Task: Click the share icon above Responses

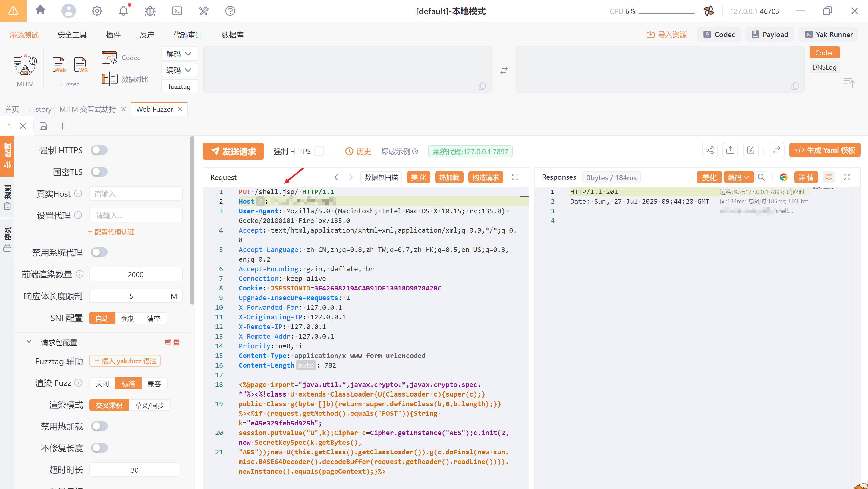Action: tap(710, 150)
